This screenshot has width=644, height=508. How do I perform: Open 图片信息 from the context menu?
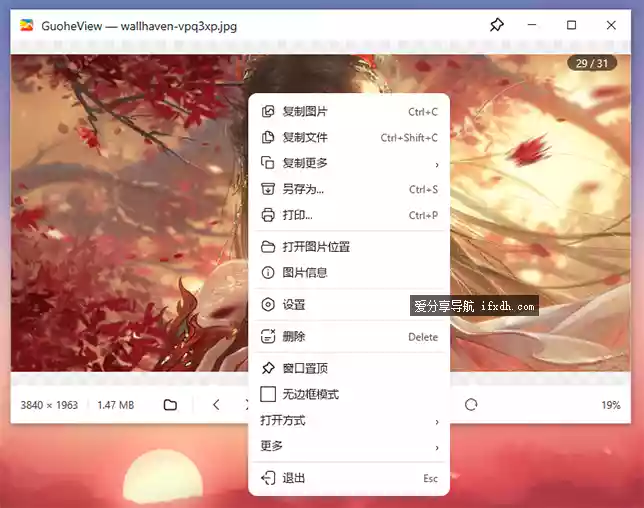tap(349, 273)
